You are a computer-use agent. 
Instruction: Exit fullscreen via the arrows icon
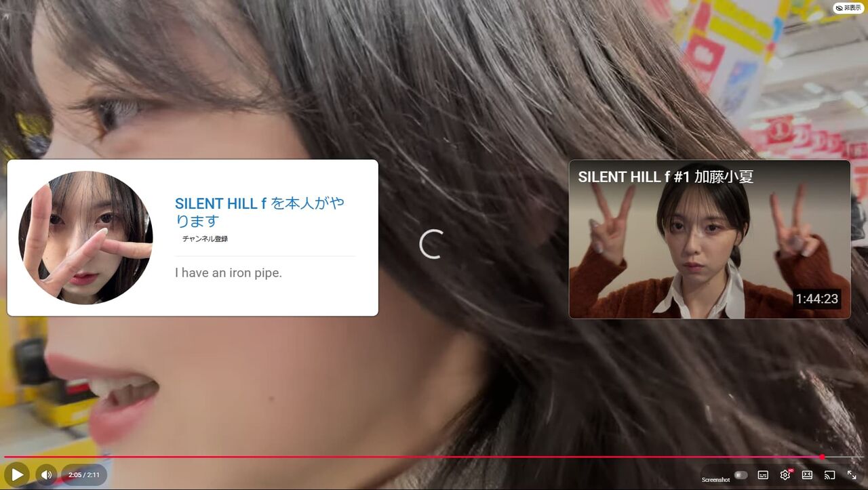(x=852, y=475)
